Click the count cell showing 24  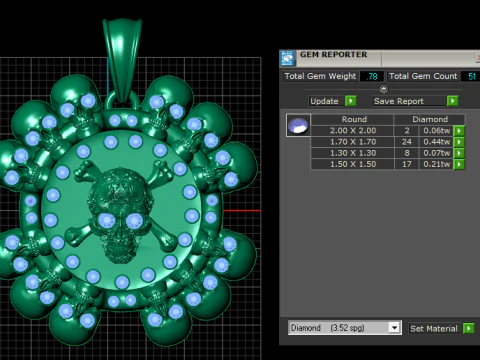pyautogui.click(x=406, y=142)
